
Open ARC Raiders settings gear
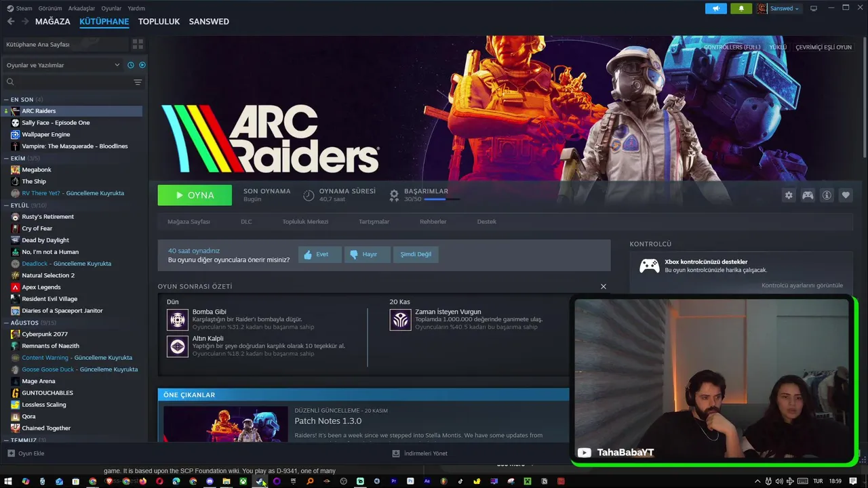tap(789, 195)
